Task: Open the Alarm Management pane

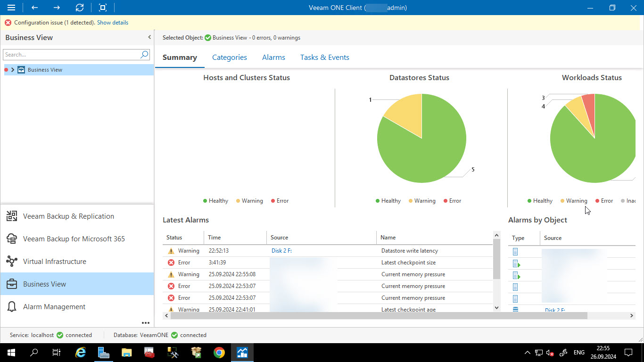Action: click(77, 307)
